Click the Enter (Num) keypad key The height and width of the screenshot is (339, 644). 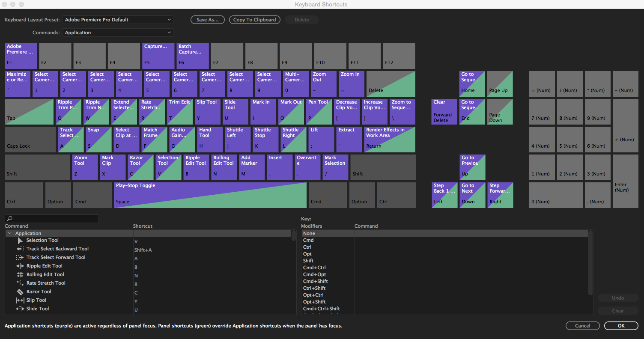coord(626,181)
